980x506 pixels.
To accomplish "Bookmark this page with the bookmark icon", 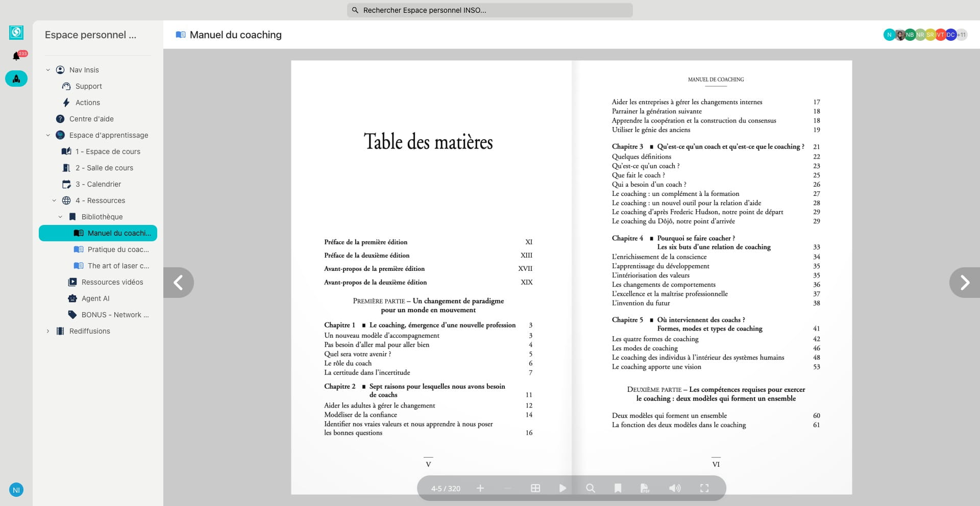I will tap(618, 488).
